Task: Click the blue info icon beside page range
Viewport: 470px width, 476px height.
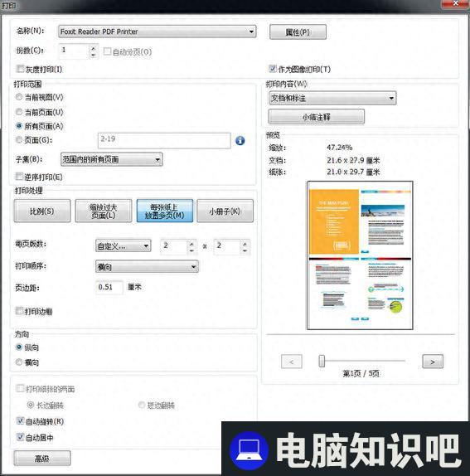Action: click(x=240, y=140)
